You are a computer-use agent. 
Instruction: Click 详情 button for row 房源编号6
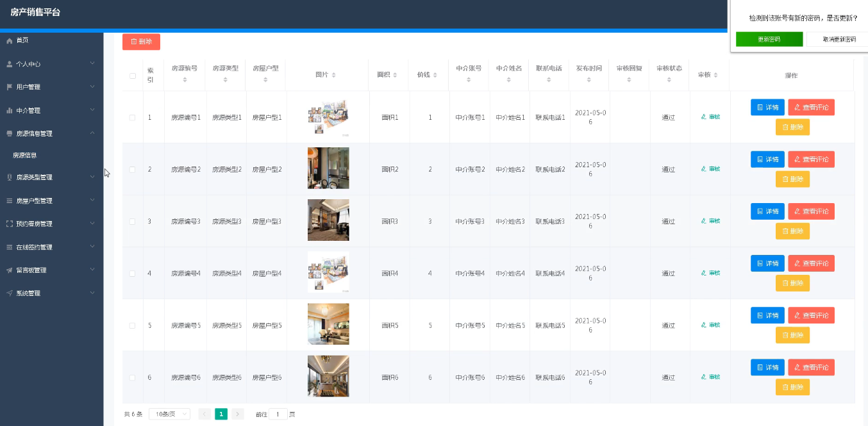point(767,367)
